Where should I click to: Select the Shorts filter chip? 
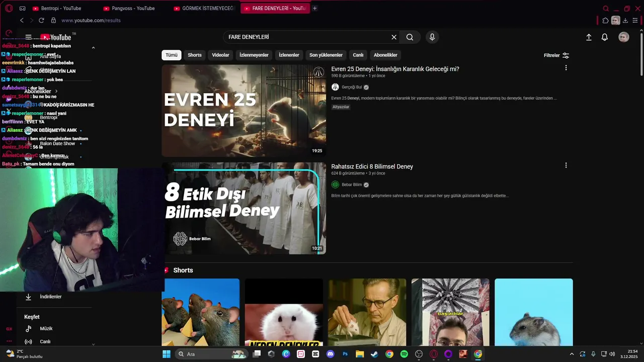coord(195,55)
